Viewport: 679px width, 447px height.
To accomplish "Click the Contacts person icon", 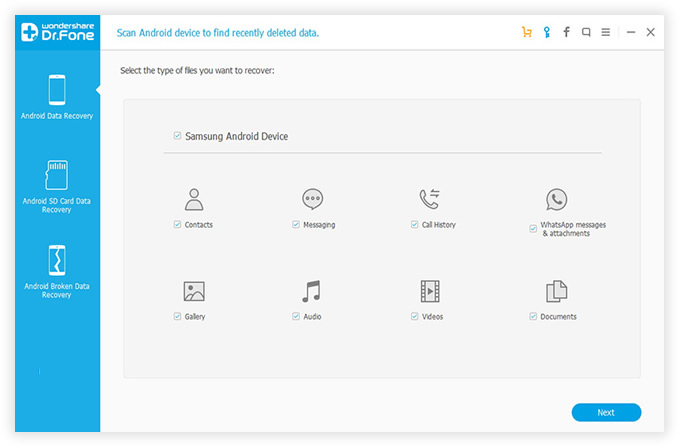I will (x=194, y=199).
